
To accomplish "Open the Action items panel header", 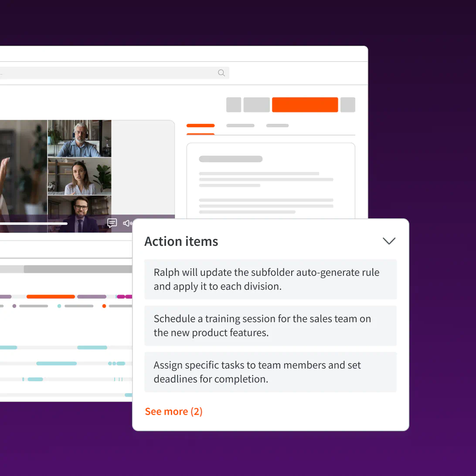I will click(x=181, y=241).
